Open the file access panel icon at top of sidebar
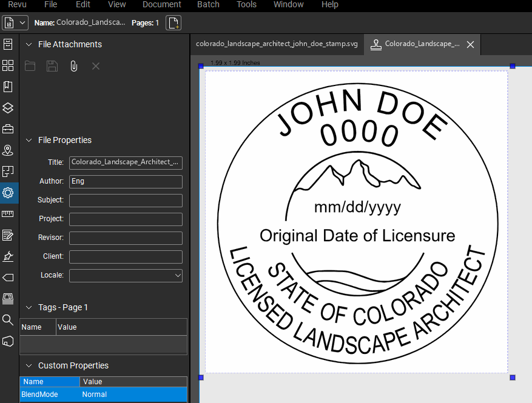Image resolution: width=532 pixels, height=403 pixels. point(8,44)
